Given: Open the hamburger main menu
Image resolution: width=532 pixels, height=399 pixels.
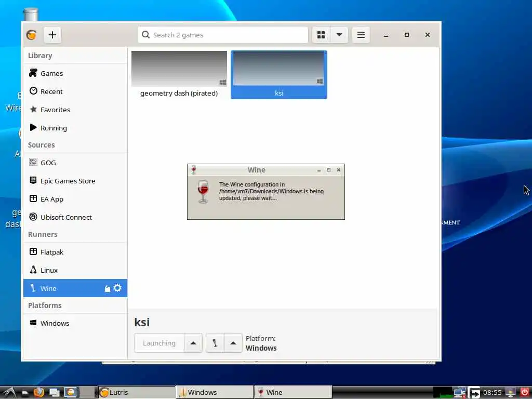Looking at the screenshot, I should pos(361,35).
